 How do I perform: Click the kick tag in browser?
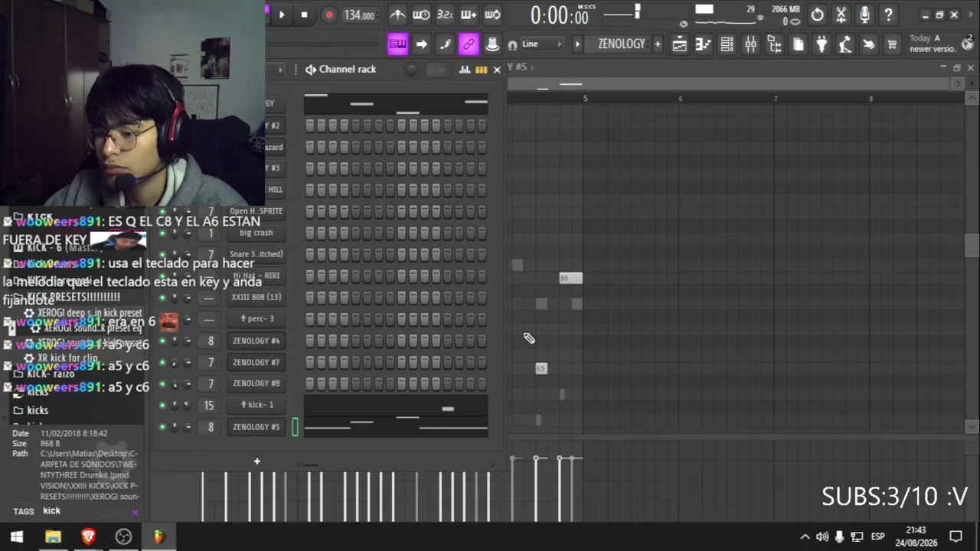point(51,510)
